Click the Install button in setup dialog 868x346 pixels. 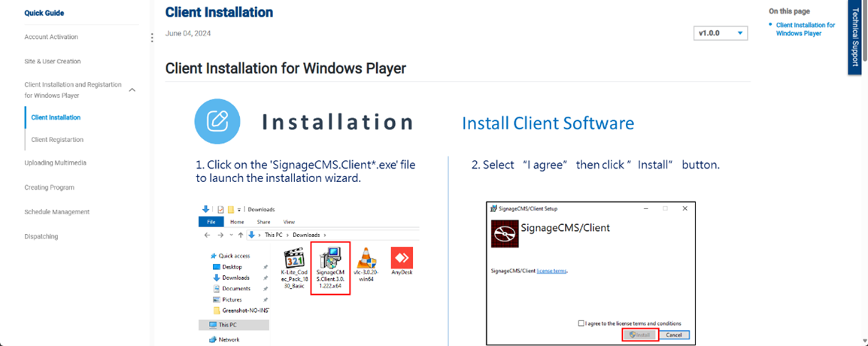(x=640, y=335)
